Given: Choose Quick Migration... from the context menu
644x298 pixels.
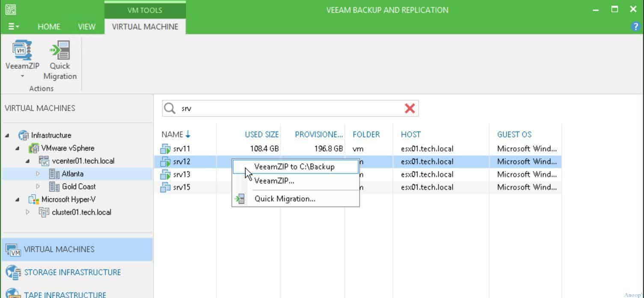Looking at the screenshot, I should point(295,199).
